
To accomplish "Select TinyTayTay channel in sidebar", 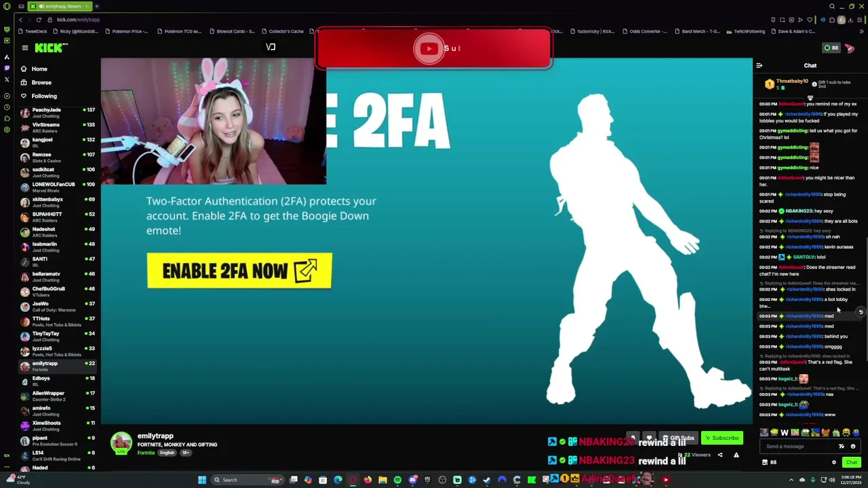I will pos(58,336).
